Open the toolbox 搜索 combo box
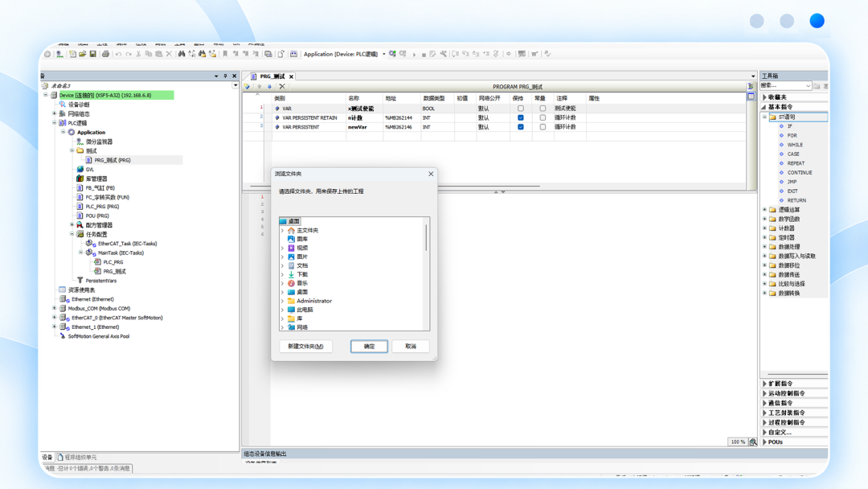The image size is (868, 489). click(x=785, y=86)
